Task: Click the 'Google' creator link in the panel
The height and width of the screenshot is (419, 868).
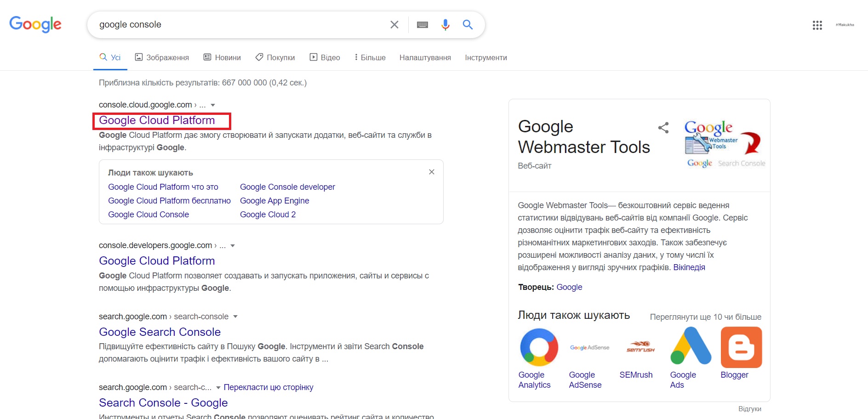Action: click(569, 287)
